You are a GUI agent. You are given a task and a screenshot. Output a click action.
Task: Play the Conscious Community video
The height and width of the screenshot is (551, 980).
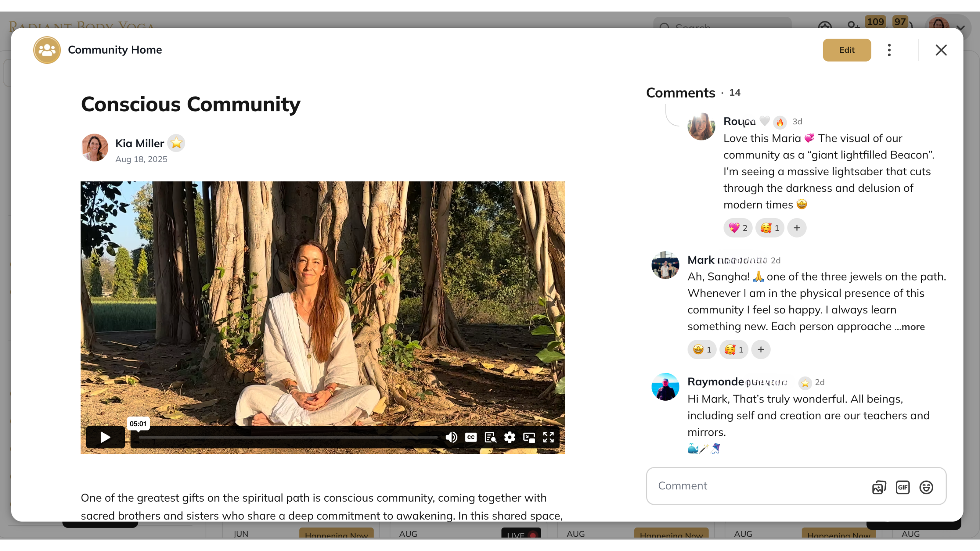[x=105, y=437]
